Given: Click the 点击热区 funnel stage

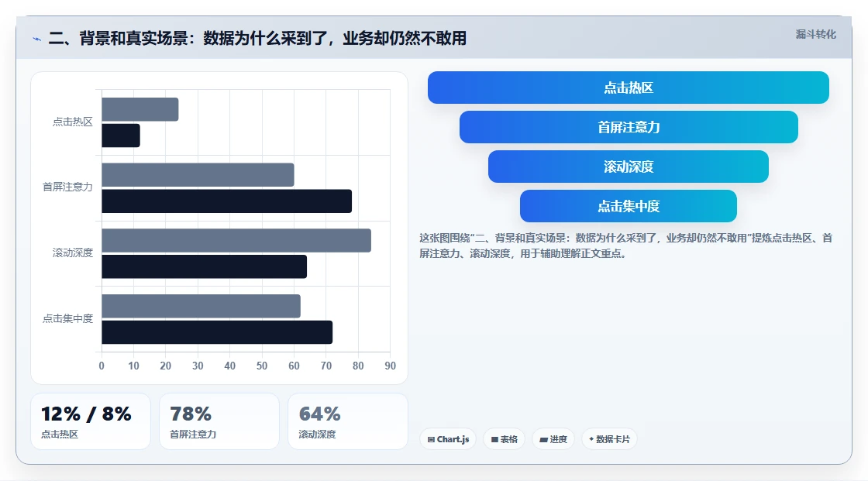Looking at the screenshot, I should tap(629, 88).
